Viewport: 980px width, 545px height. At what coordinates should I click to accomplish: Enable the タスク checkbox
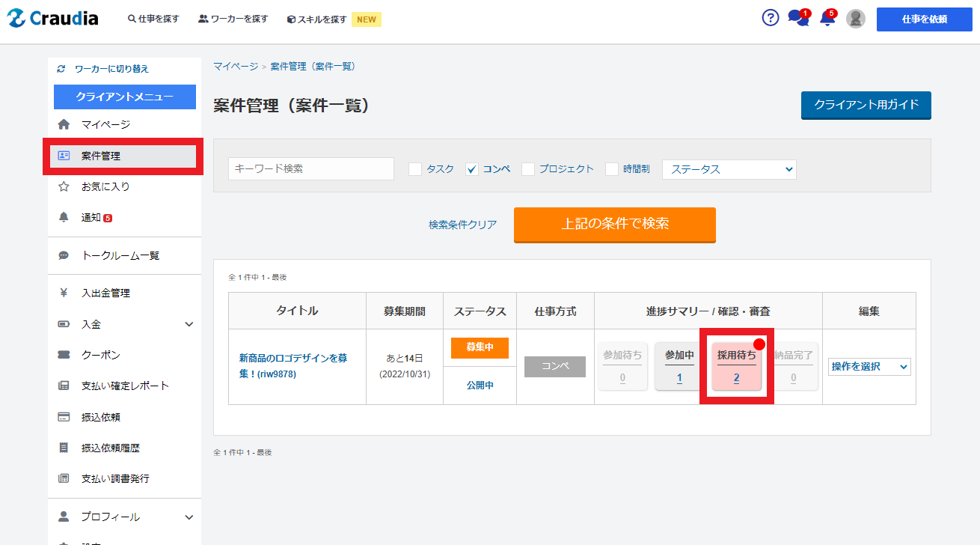[x=415, y=169]
